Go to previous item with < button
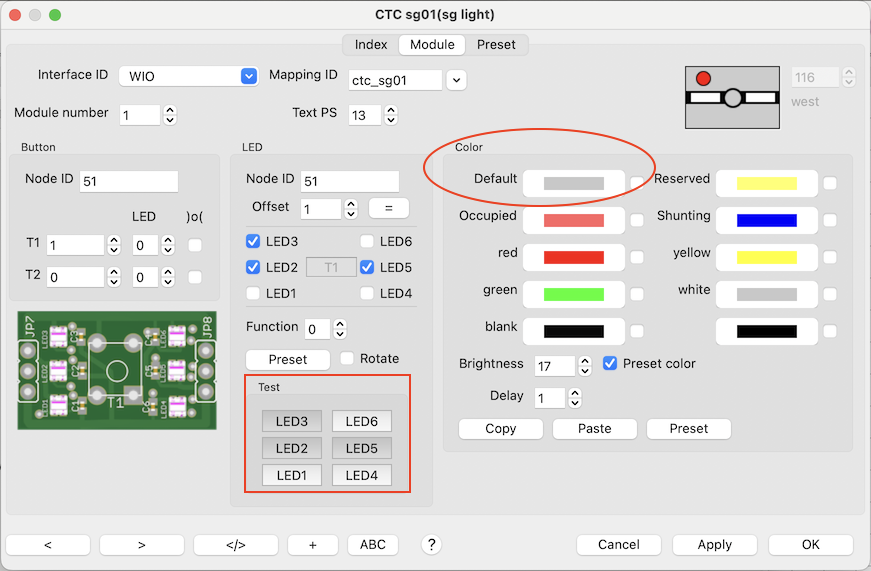 pyautogui.click(x=48, y=545)
